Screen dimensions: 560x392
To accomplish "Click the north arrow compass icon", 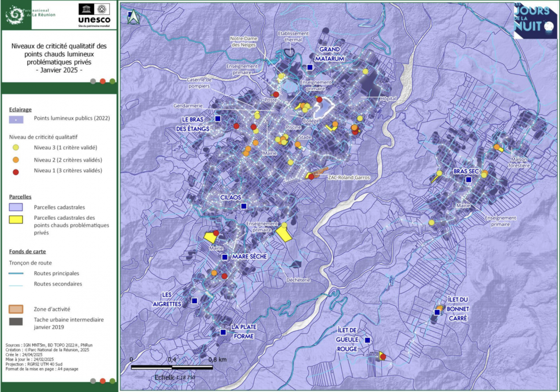I will click(133, 17).
